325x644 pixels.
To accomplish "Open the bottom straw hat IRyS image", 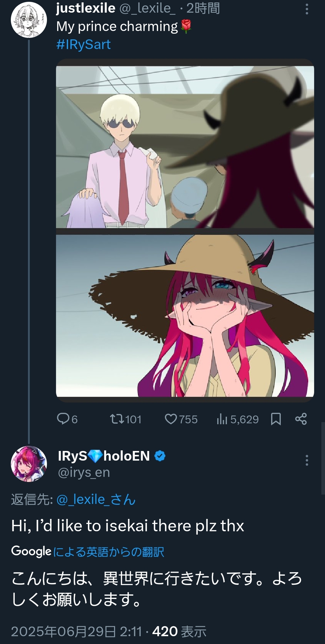I will [x=185, y=316].
